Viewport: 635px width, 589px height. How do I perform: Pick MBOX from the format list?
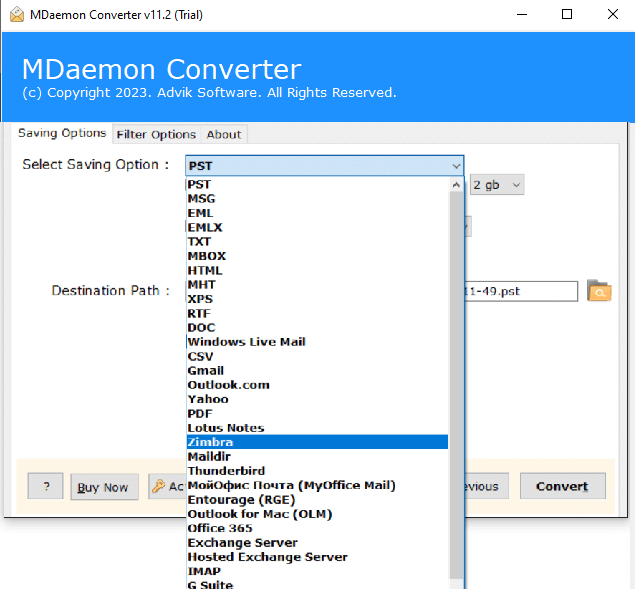pyautogui.click(x=318, y=256)
